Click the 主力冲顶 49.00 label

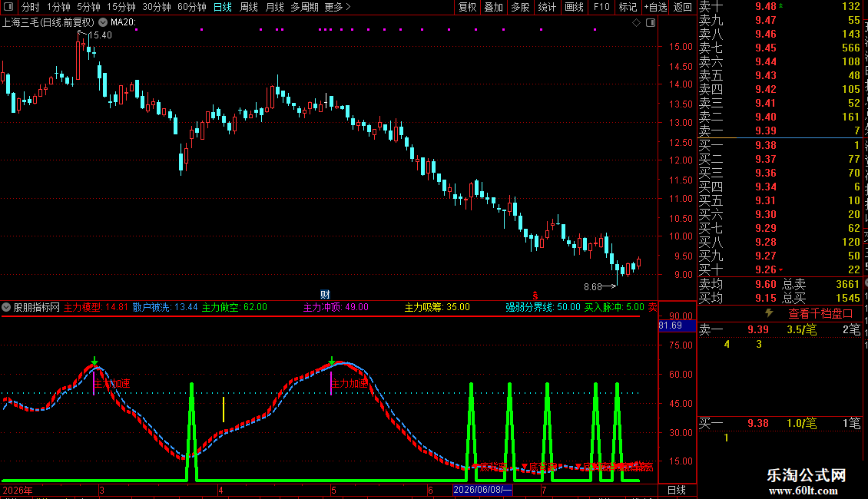point(336,307)
